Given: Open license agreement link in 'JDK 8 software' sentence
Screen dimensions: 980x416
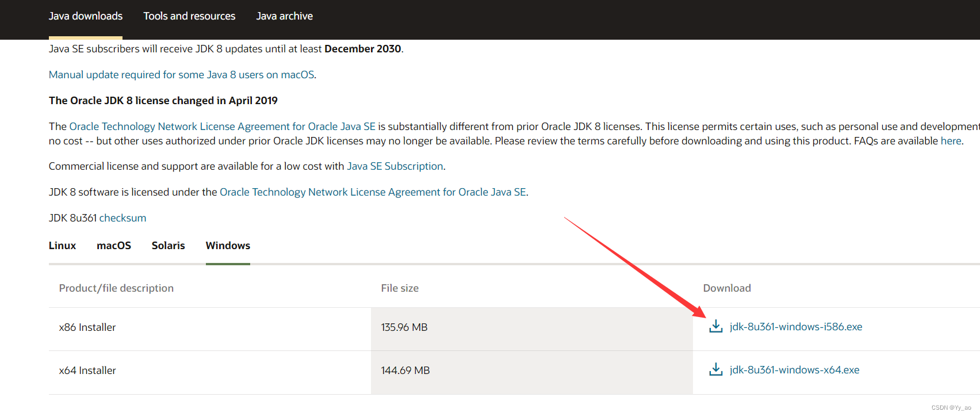Looking at the screenshot, I should pos(373,192).
